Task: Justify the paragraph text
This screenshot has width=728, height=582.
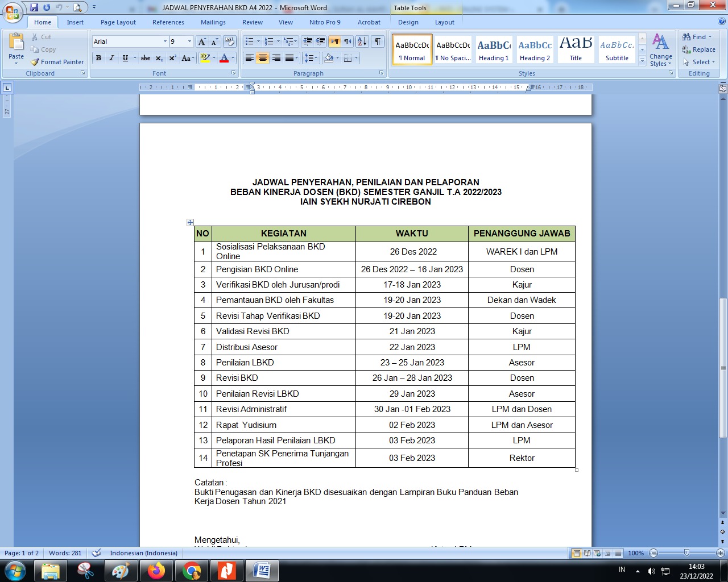Action: pos(290,58)
